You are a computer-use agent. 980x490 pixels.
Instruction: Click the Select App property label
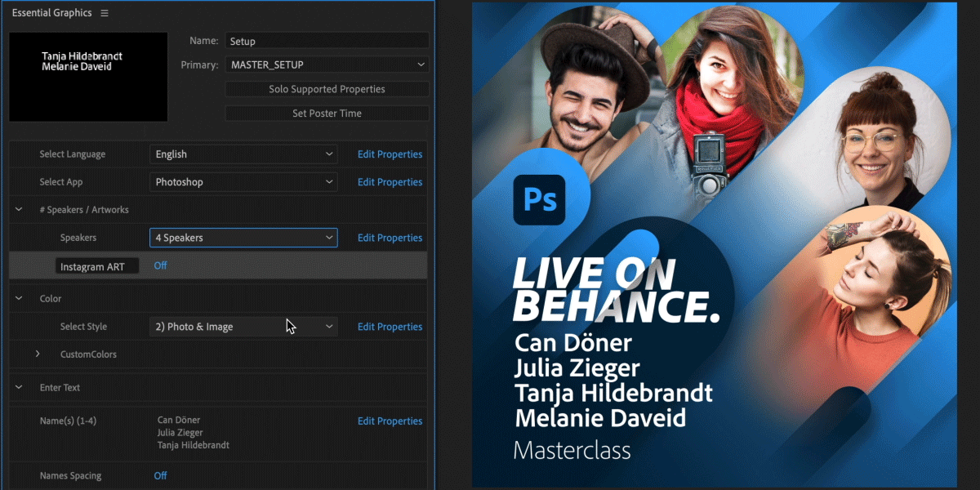tap(61, 182)
